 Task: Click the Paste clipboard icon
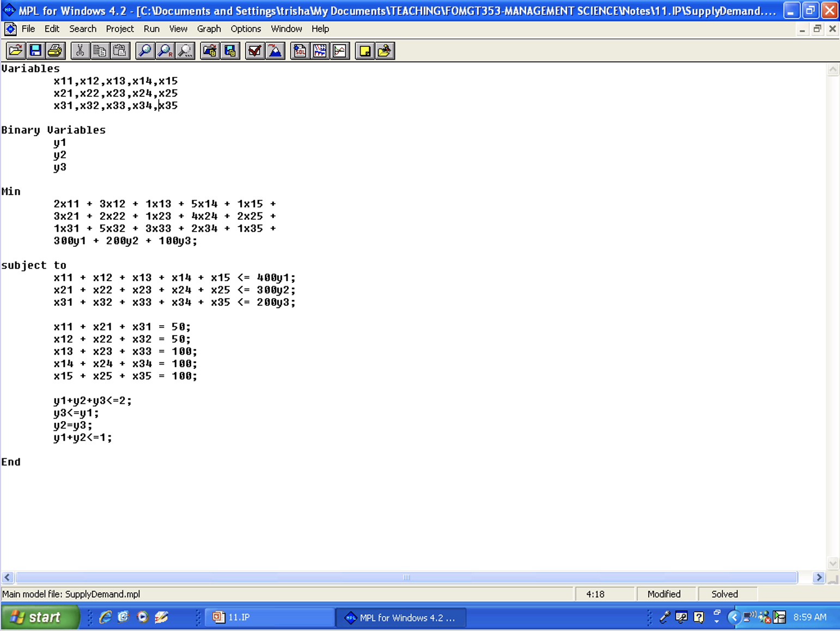click(x=119, y=51)
